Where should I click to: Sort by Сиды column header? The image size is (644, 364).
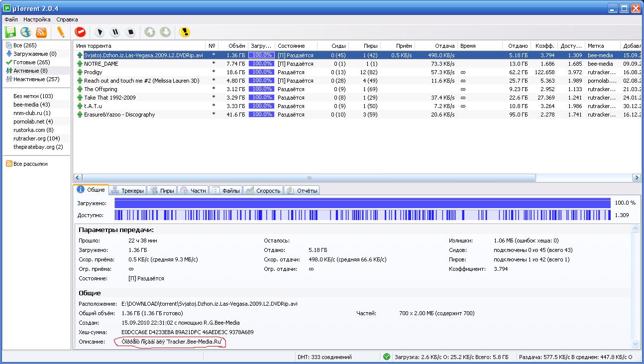pos(332,46)
